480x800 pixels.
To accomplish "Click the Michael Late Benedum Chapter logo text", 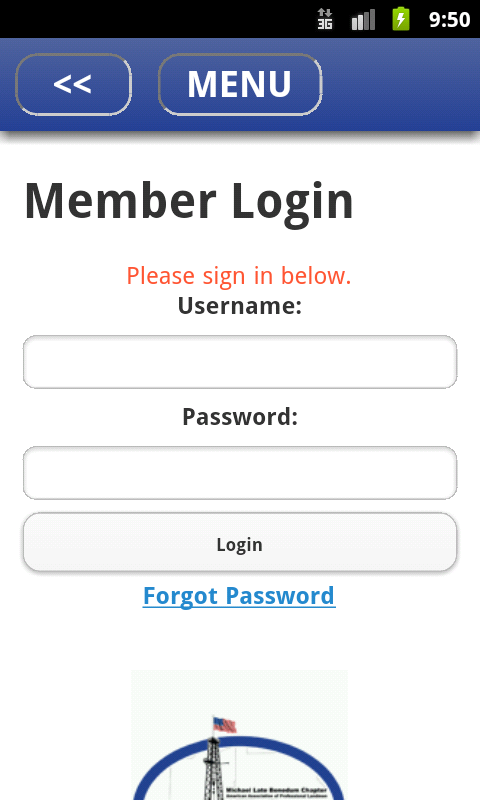I will [x=276, y=790].
